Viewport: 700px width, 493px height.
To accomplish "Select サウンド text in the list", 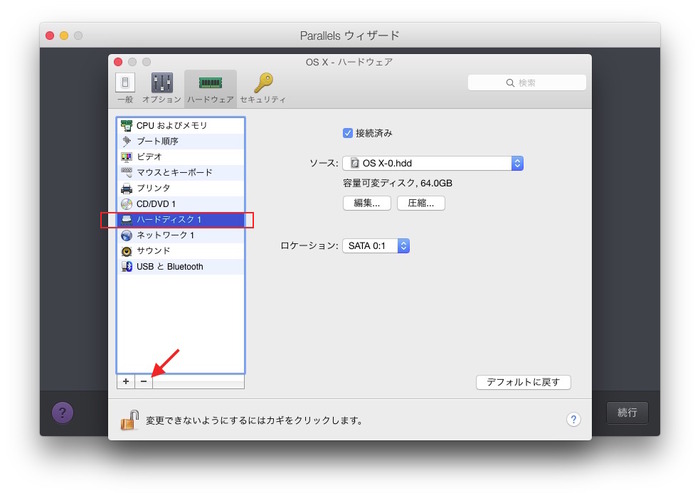I will click(153, 251).
